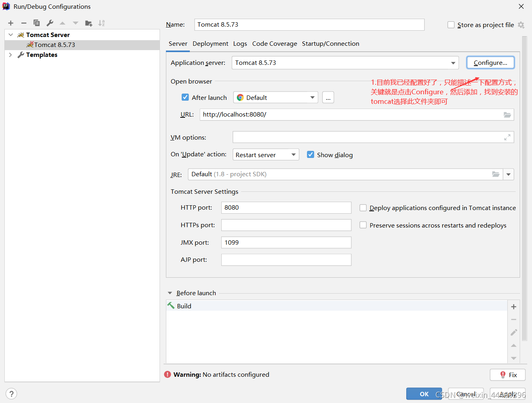Add a Before launch task
Viewport: 532px width, 403px height.
(514, 307)
